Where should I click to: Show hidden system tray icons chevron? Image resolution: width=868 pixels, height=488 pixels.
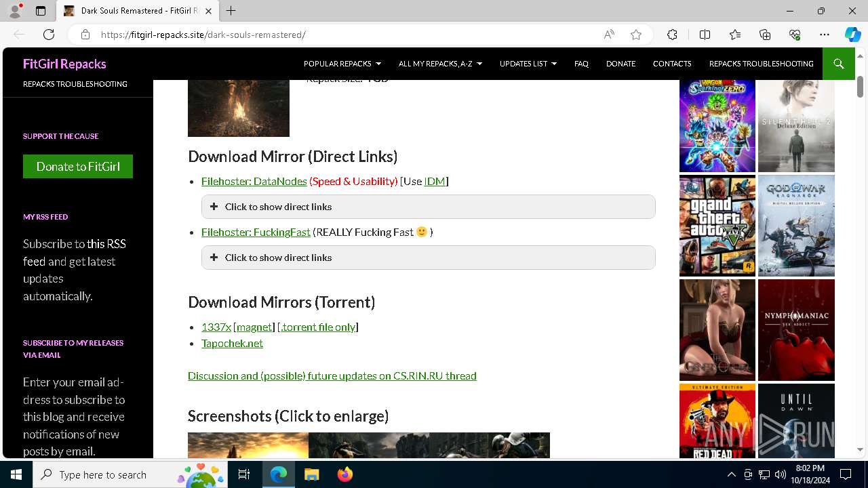(x=731, y=474)
